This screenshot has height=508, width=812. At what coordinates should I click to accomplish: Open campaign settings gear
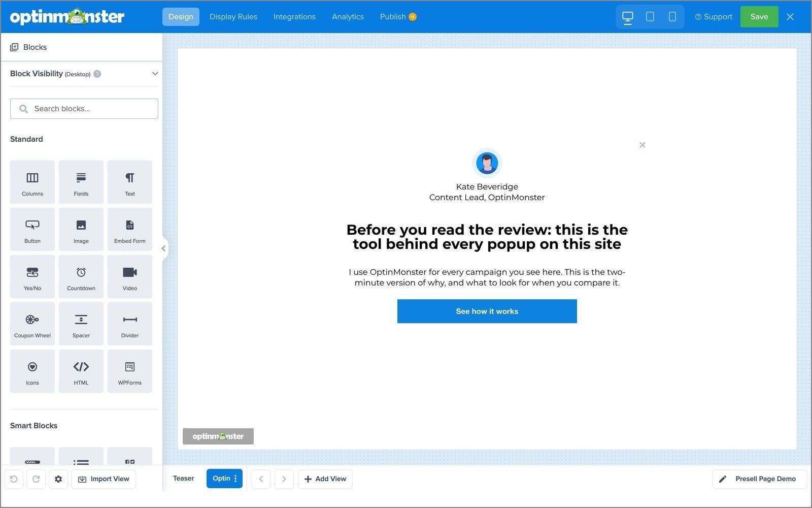pyautogui.click(x=58, y=479)
